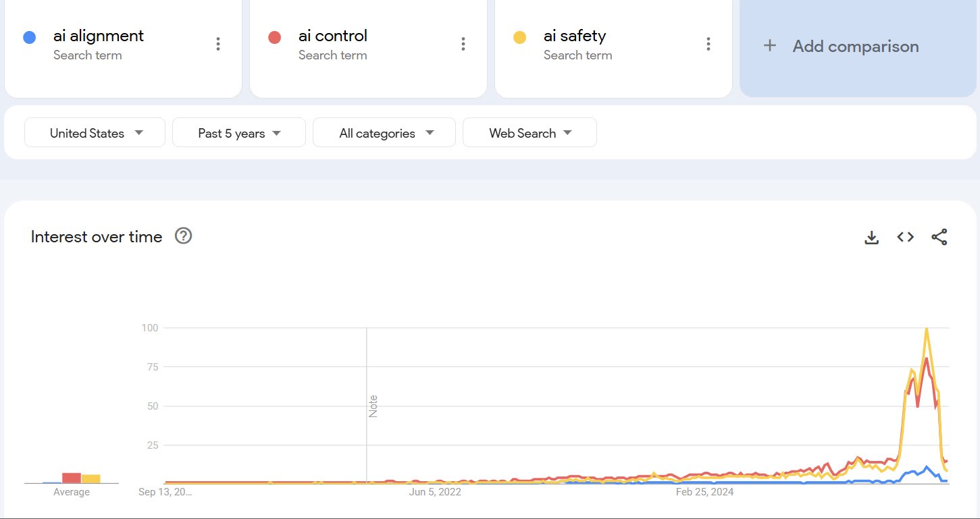Edit the ai control search term

[x=333, y=36]
